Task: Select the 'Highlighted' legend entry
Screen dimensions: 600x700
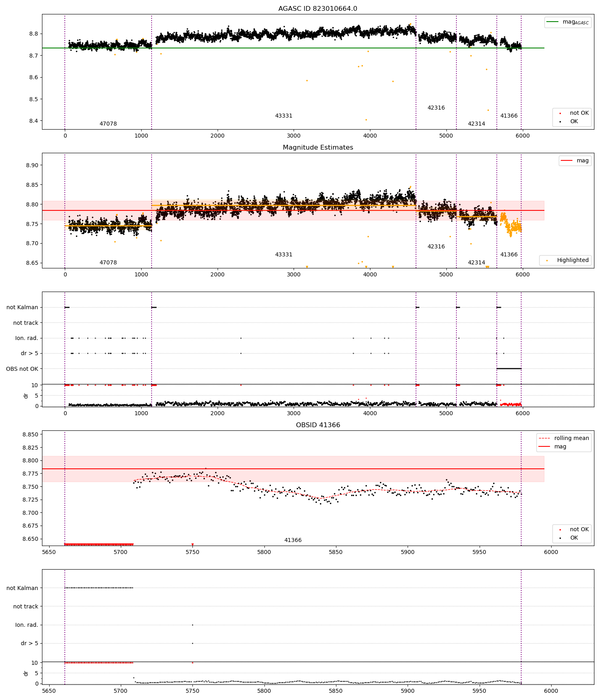Action: click(573, 260)
